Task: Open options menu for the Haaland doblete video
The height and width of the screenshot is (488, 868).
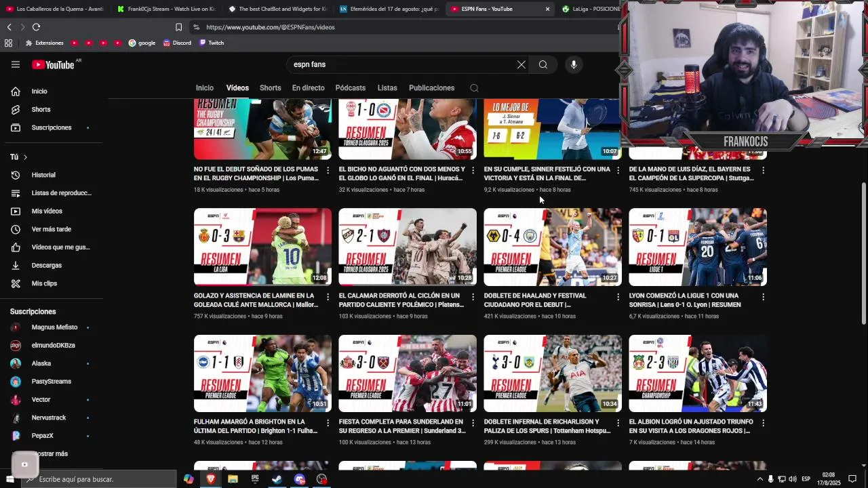Action: coord(618,297)
